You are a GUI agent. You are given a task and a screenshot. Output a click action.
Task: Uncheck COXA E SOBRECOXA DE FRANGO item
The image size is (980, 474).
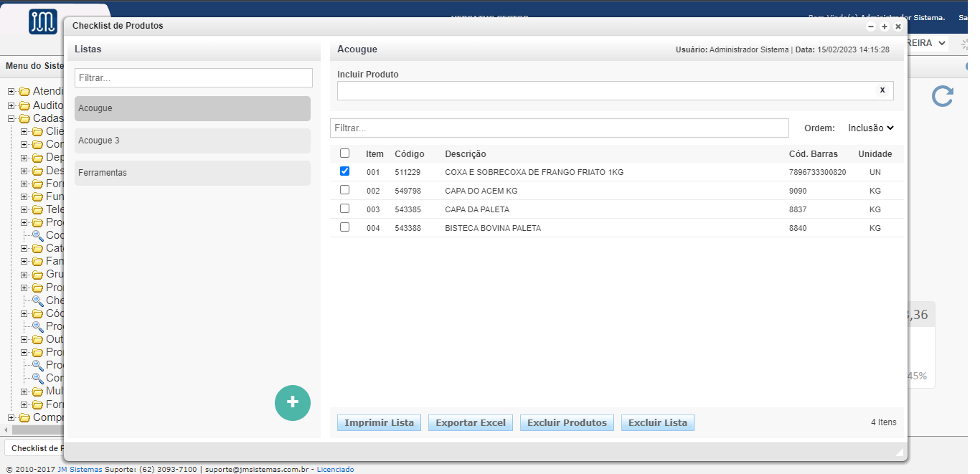pyautogui.click(x=345, y=171)
